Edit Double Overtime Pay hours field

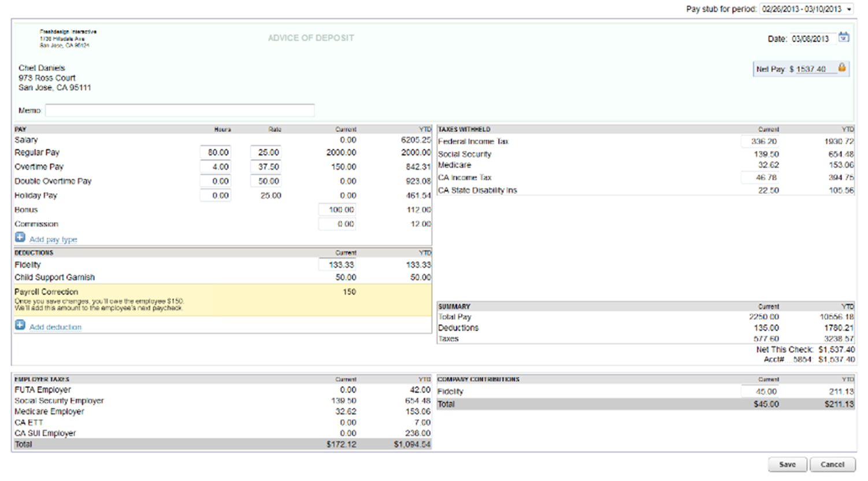215,181
